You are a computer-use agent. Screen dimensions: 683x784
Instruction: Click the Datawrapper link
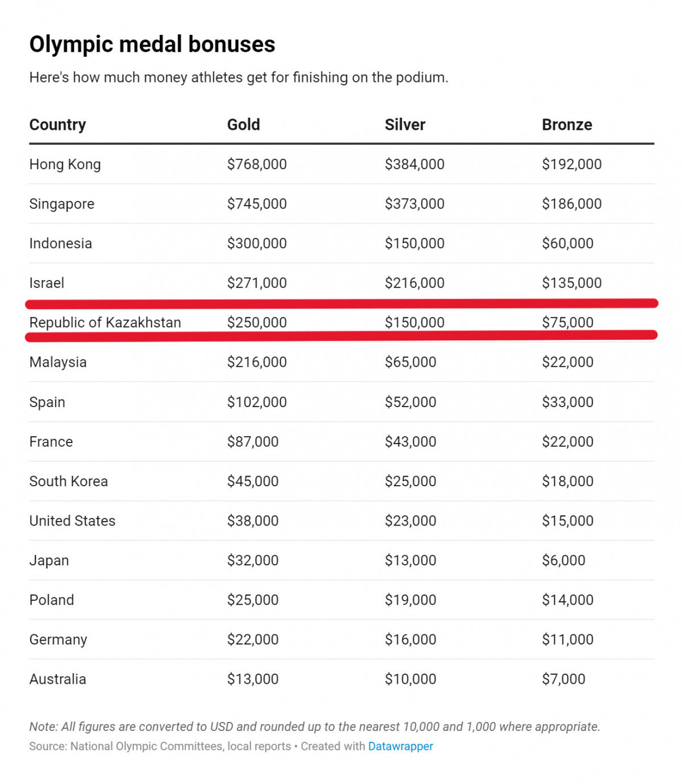[x=400, y=746]
